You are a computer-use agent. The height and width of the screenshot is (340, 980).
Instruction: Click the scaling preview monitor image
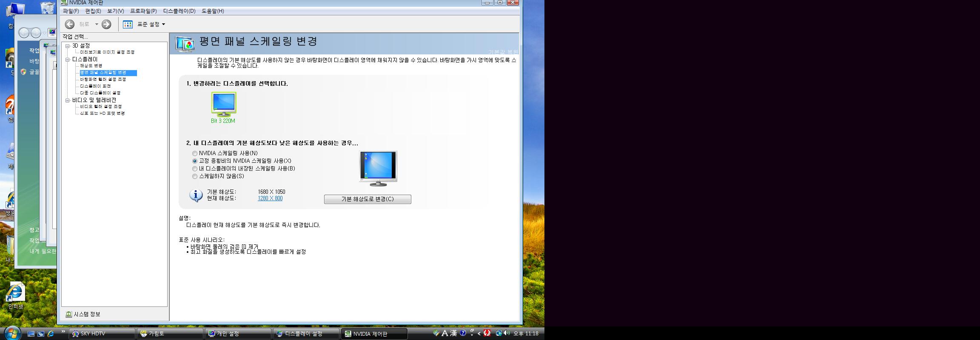(378, 169)
